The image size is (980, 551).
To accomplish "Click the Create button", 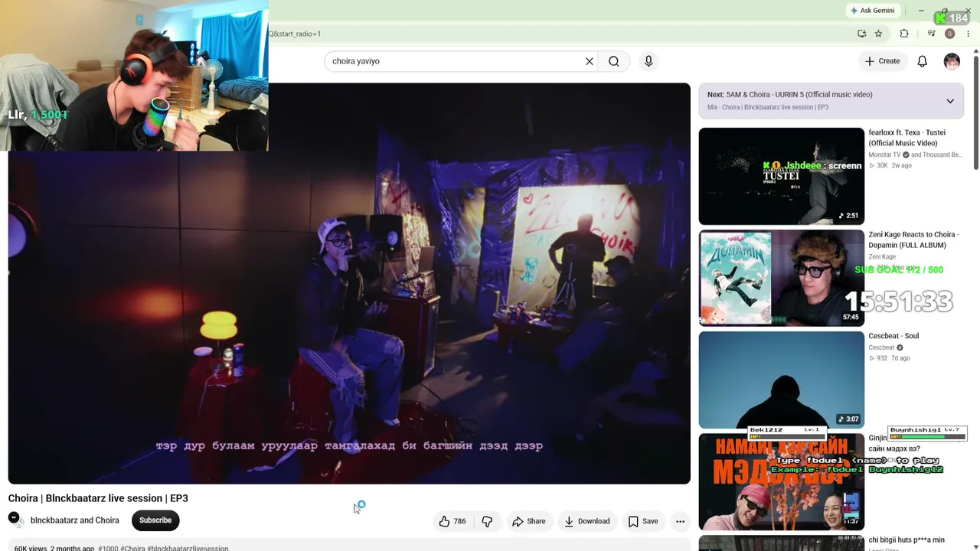I will tap(882, 61).
